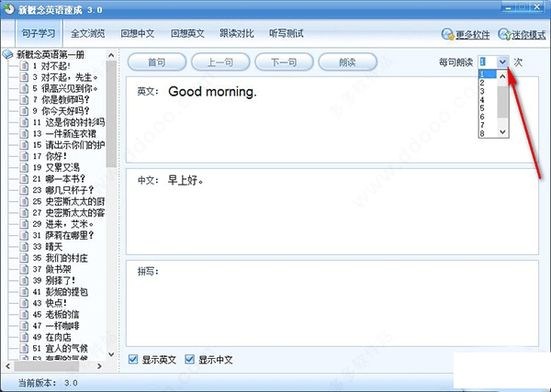The image size is (551, 392).
Task: Select the 新概念英语第一册 root node
Action: (x=51, y=54)
